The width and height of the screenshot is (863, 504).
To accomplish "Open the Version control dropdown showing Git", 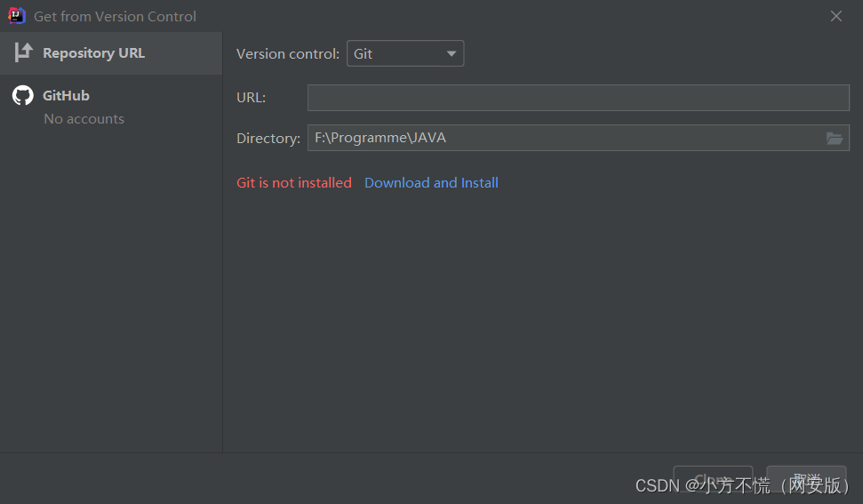I will [x=405, y=53].
